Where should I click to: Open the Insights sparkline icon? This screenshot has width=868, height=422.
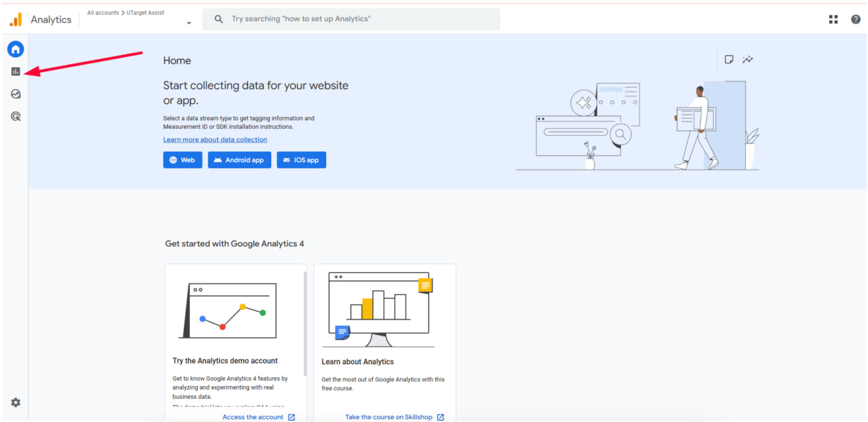[747, 60]
